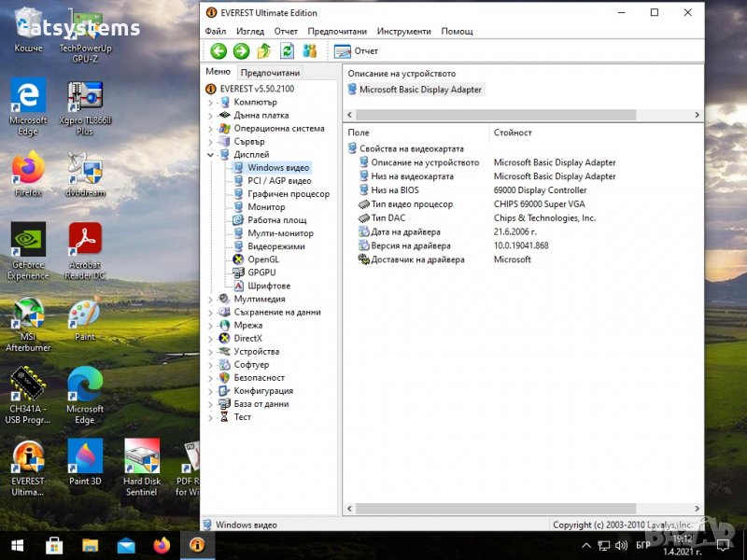Screen dimensions: 747x560
Task: Open Графичен процесор tree entry
Action: 288,194
